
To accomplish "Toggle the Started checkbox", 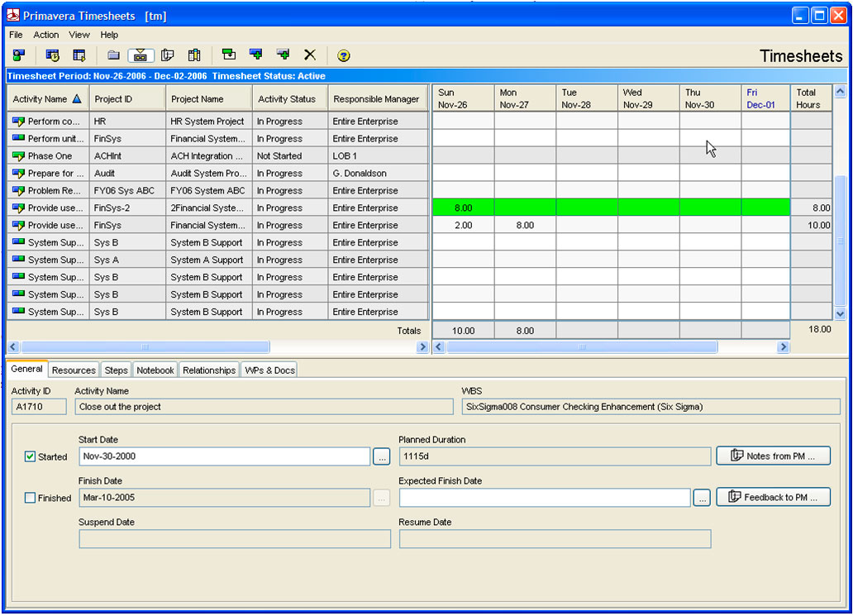I will pos(30,456).
